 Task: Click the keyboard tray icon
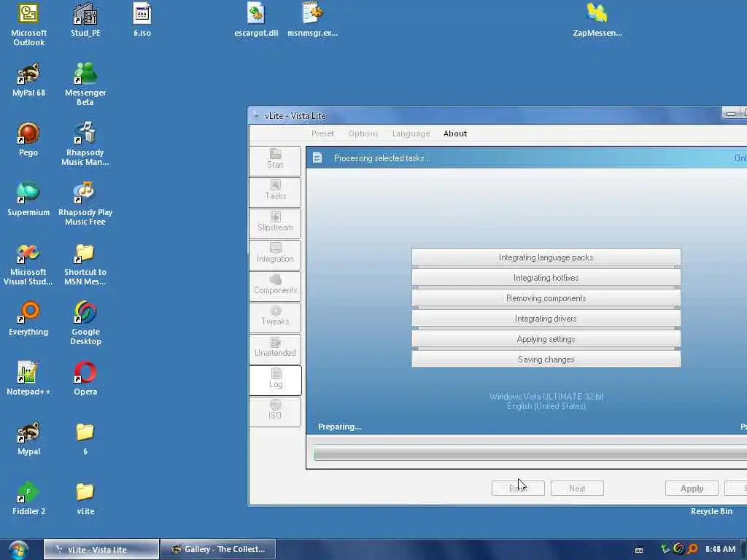(639, 550)
